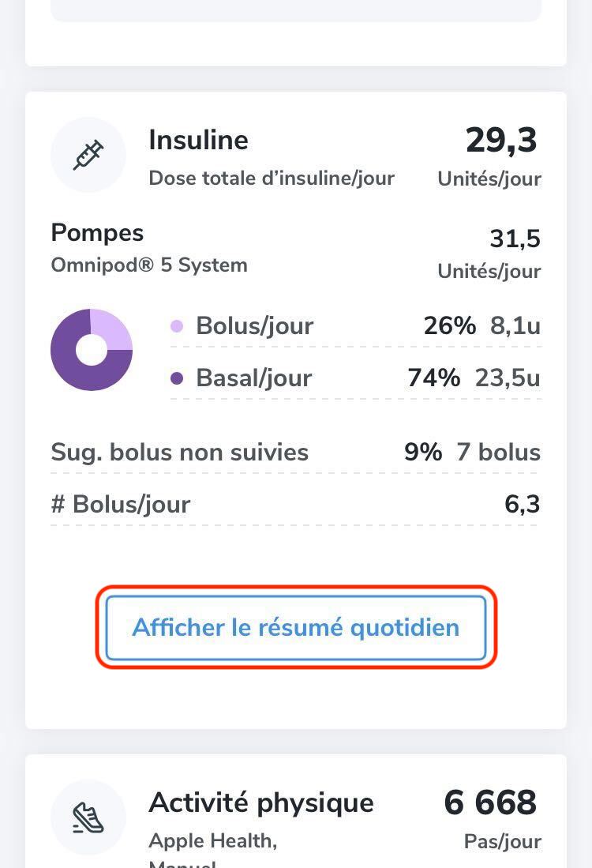This screenshot has height=868, width=592.
Task: Tap the # Bolus/jour row label
Action: click(121, 504)
